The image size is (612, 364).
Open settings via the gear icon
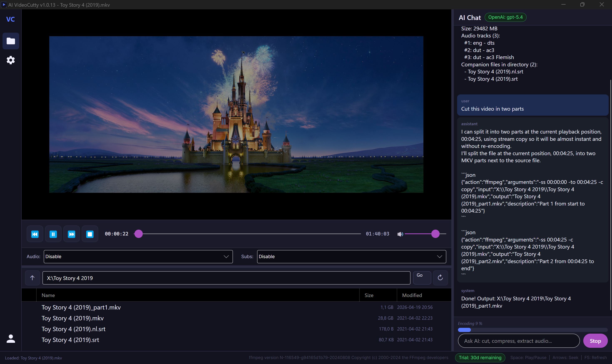(x=11, y=60)
